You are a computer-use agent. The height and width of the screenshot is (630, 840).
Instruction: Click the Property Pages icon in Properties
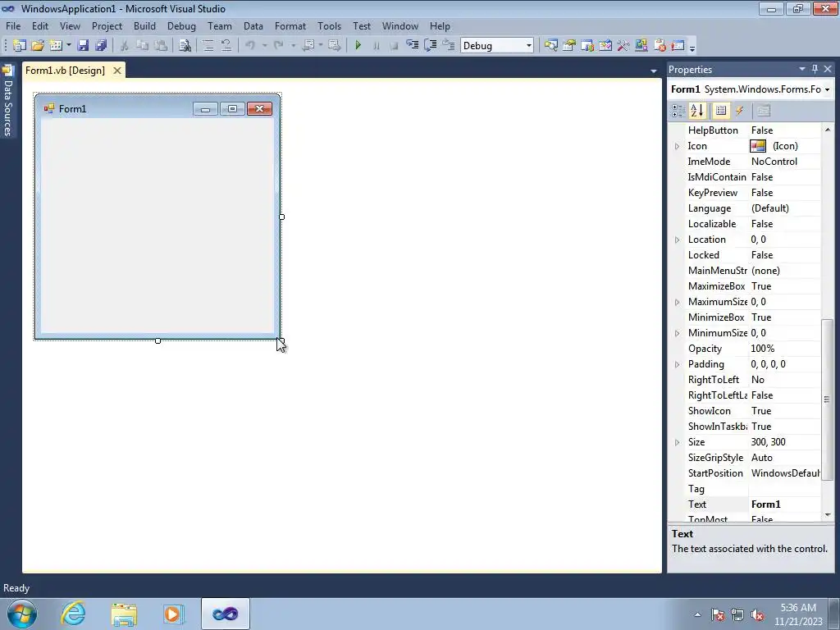764,111
